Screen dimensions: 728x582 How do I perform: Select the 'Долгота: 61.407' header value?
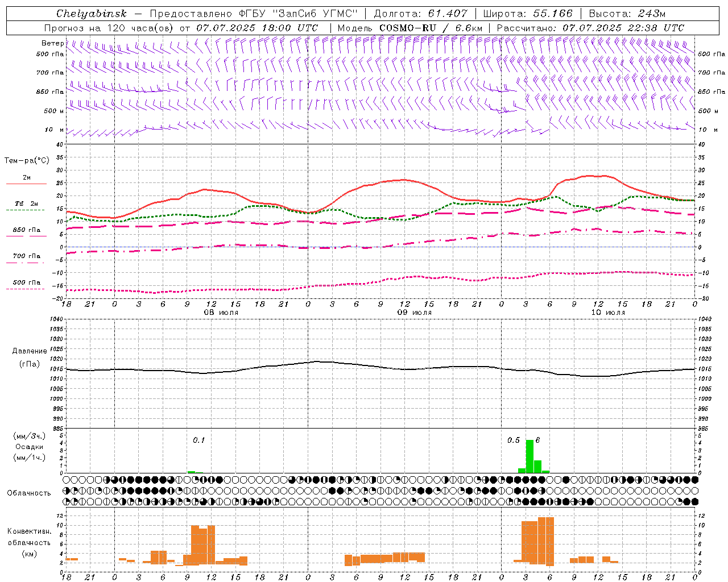(420, 14)
